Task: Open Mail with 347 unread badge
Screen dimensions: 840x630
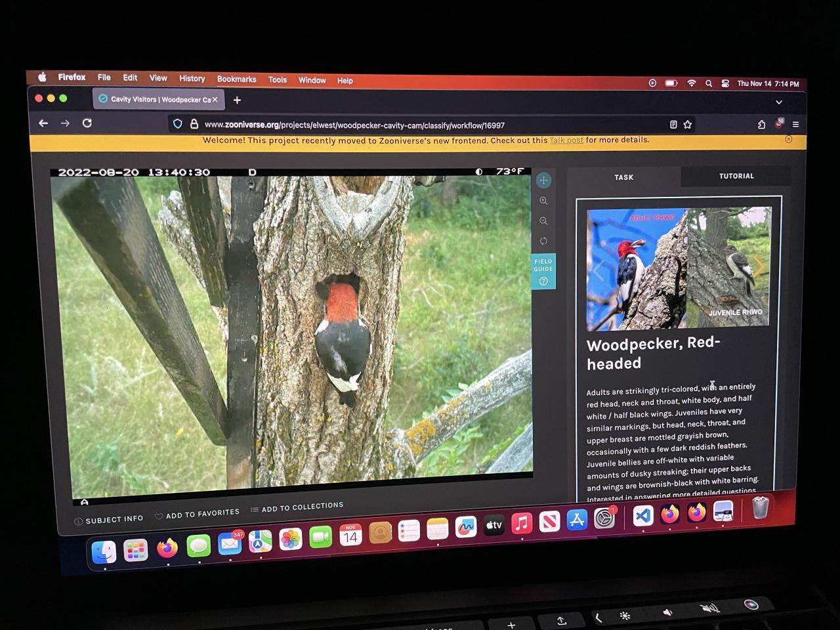Action: (229, 543)
